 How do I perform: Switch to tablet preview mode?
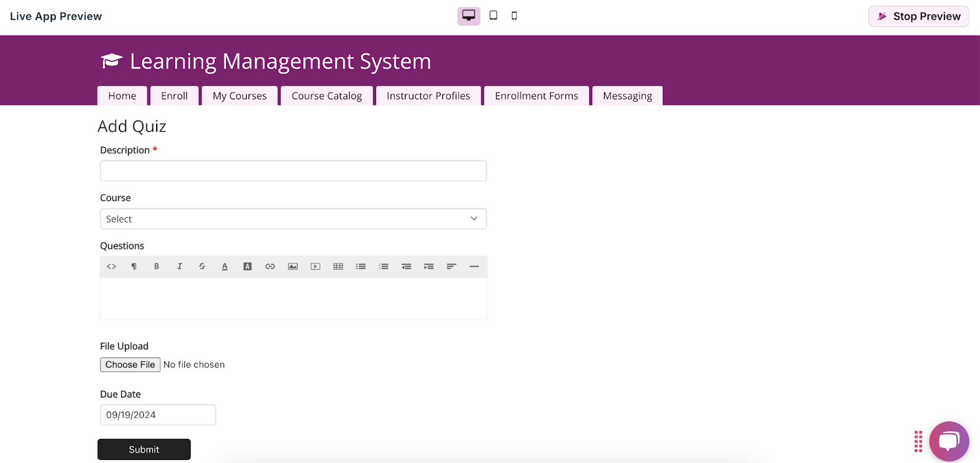[493, 16]
